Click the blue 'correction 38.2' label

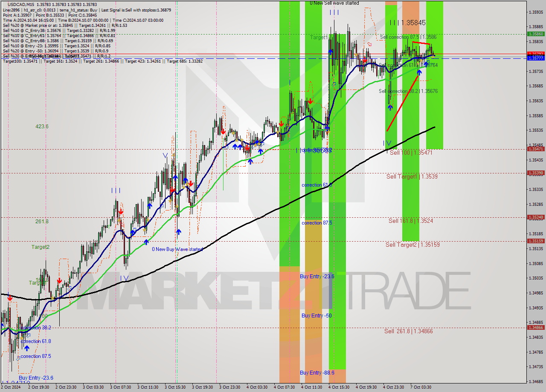(x=36, y=328)
